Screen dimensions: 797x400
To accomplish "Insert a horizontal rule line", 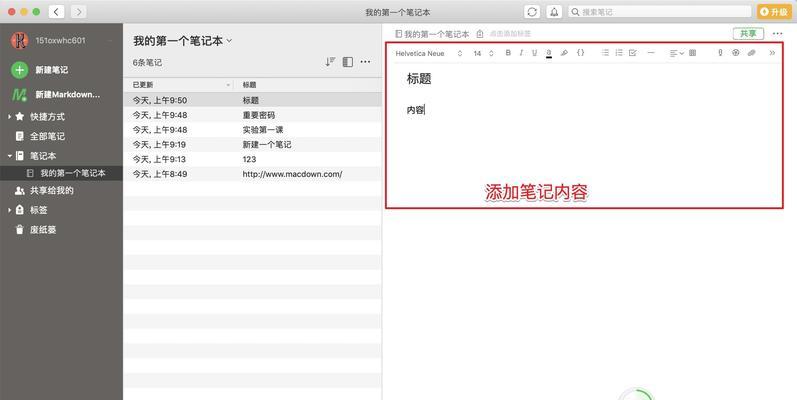I will click(x=651, y=53).
